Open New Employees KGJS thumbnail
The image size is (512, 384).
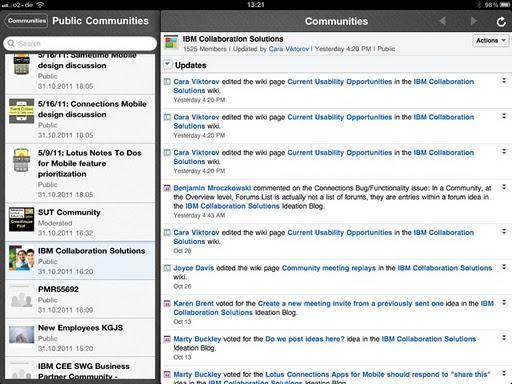tap(21, 334)
